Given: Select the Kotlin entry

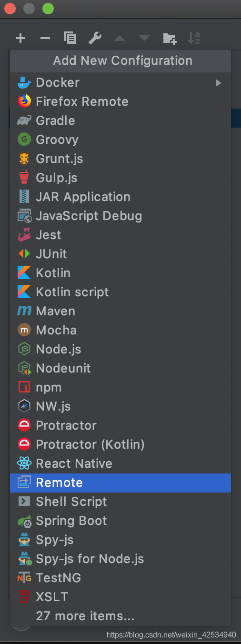Looking at the screenshot, I should pyautogui.click(x=120, y=273).
